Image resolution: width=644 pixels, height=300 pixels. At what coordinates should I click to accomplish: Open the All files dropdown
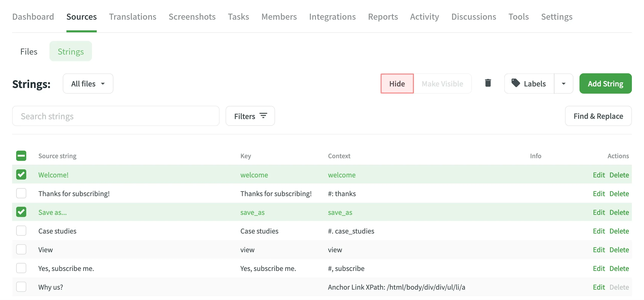(x=88, y=84)
